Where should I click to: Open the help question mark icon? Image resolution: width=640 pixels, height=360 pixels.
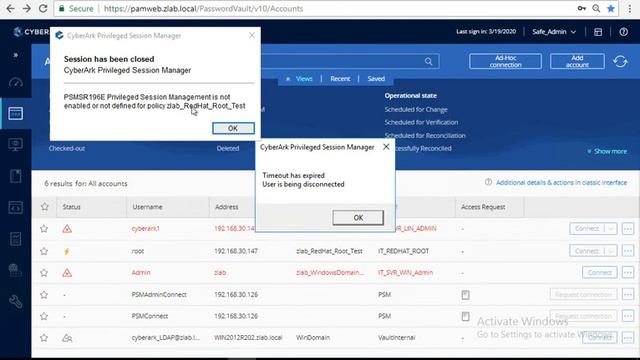623,32
